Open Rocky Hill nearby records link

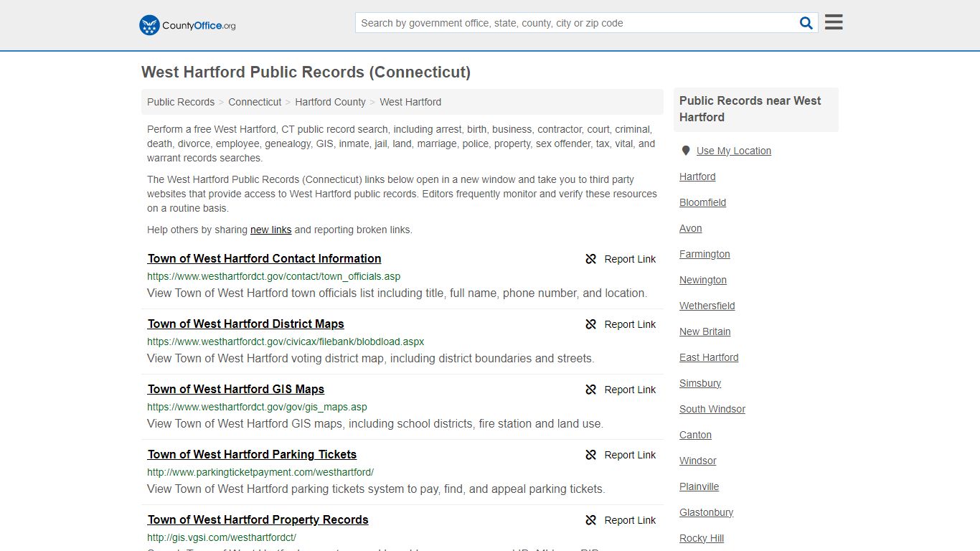702,538
